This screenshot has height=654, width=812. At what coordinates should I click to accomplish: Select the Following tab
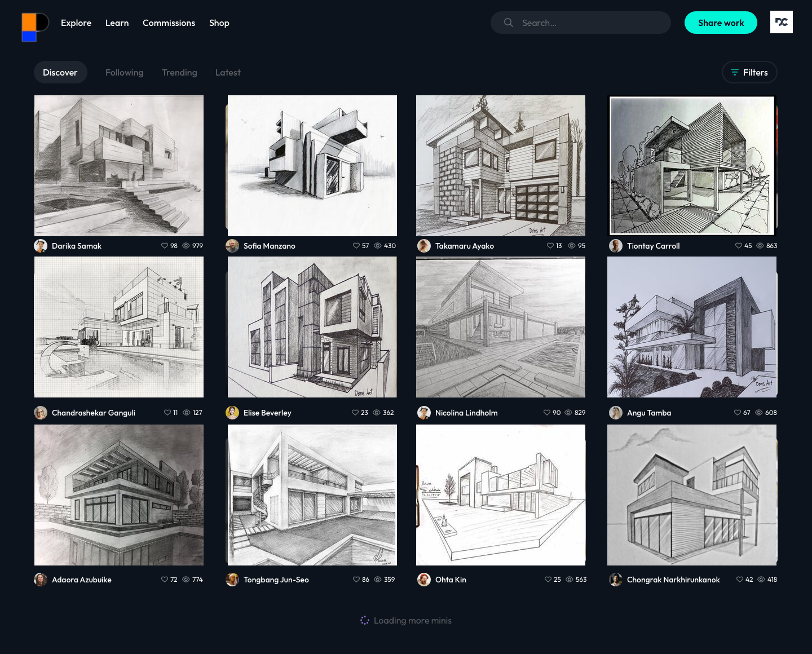click(x=124, y=73)
